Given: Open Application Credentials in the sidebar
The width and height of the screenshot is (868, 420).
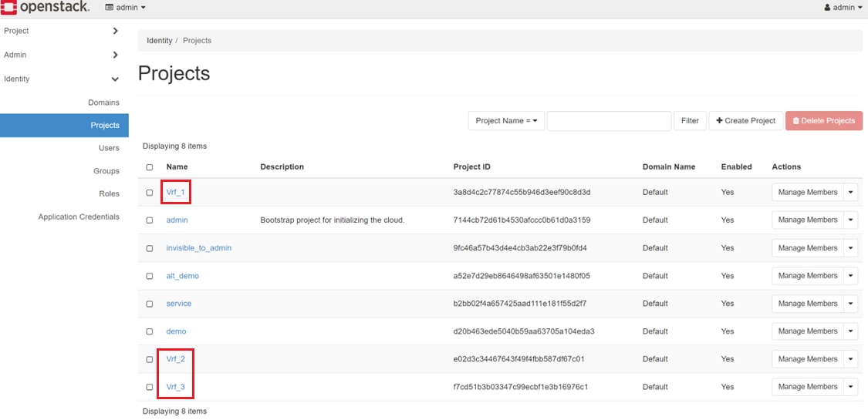Looking at the screenshot, I should [79, 217].
